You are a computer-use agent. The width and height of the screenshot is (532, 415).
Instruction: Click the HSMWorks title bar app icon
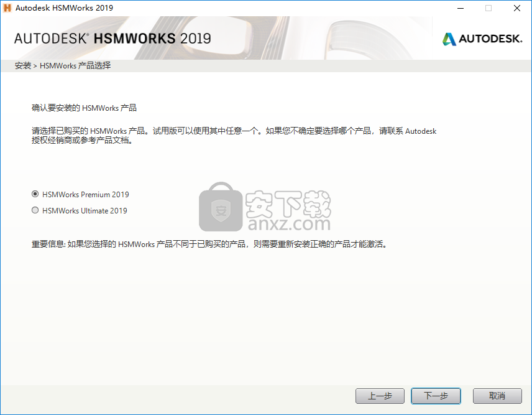click(7, 8)
